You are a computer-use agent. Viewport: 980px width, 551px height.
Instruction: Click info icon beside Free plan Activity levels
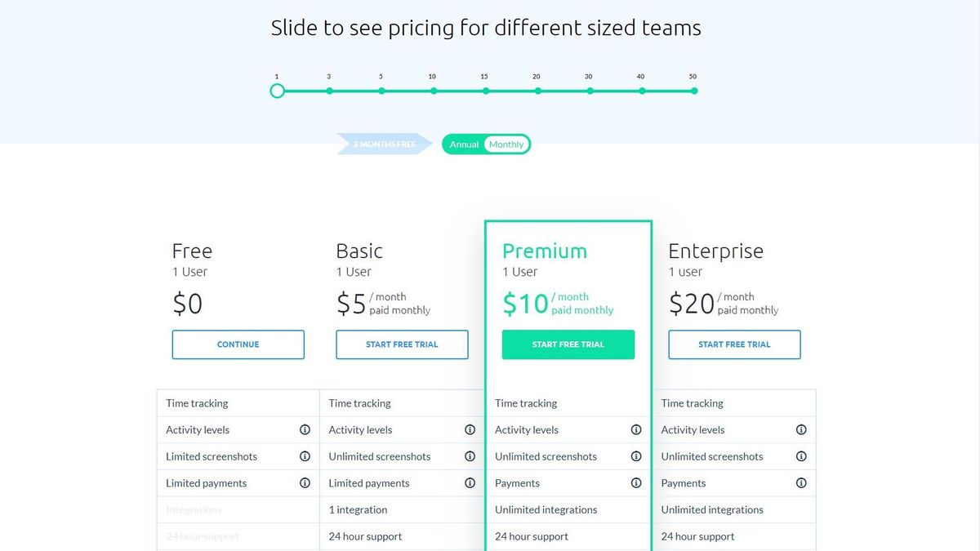click(x=305, y=429)
